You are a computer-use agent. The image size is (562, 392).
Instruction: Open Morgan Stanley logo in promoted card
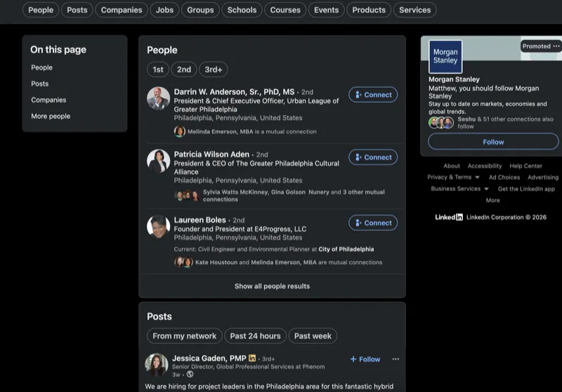pyautogui.click(x=445, y=57)
